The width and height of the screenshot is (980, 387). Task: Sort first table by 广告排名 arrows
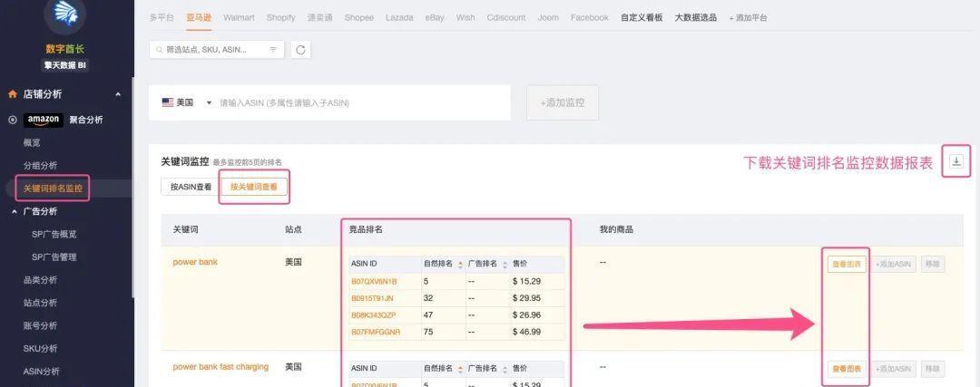tap(505, 264)
